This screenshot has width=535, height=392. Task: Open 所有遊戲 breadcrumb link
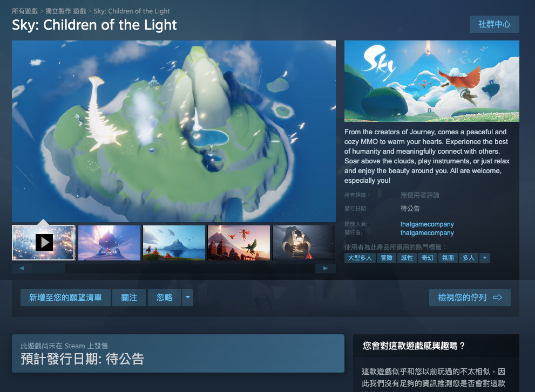[25, 11]
